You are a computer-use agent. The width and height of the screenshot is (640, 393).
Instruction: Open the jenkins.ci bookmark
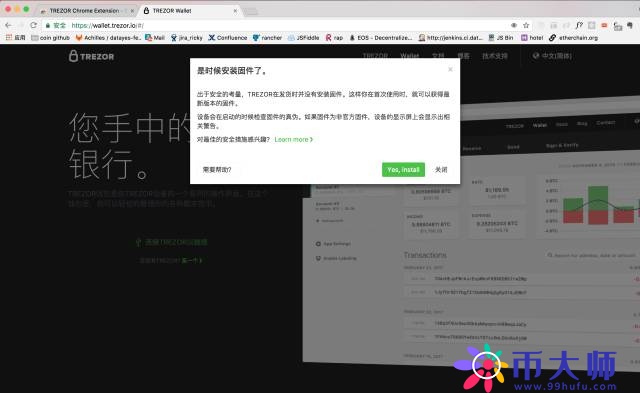pyautogui.click(x=451, y=38)
